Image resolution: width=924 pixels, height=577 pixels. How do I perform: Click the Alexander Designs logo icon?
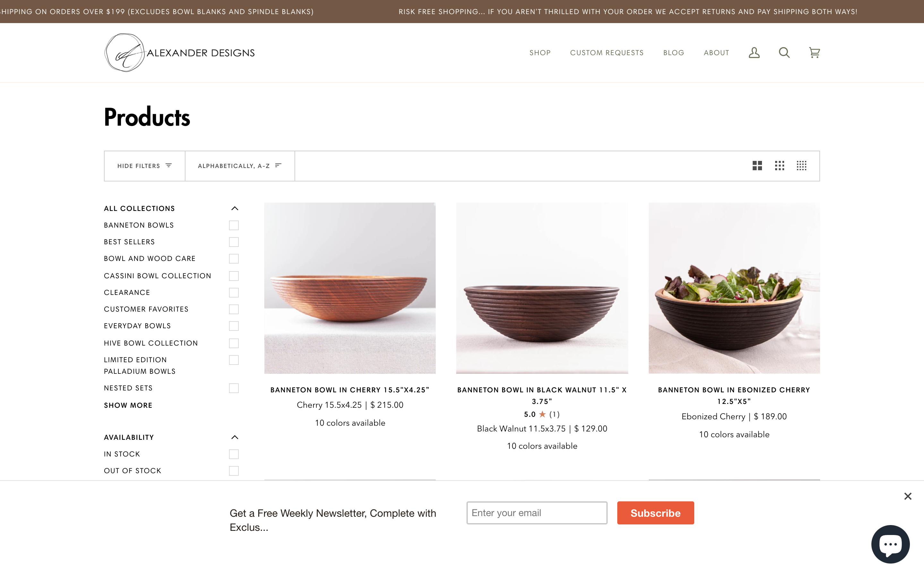tap(124, 53)
